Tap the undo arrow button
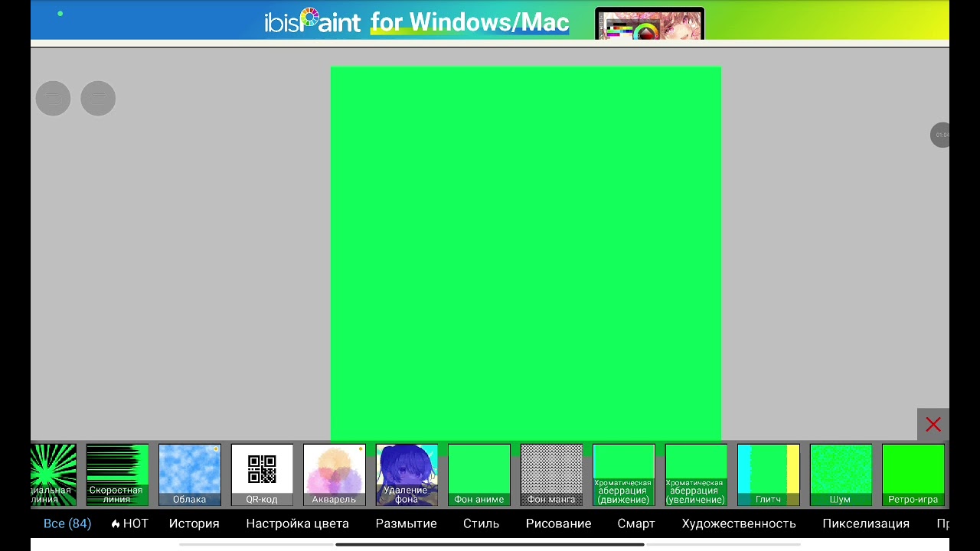This screenshot has height=551, width=980. point(53,99)
